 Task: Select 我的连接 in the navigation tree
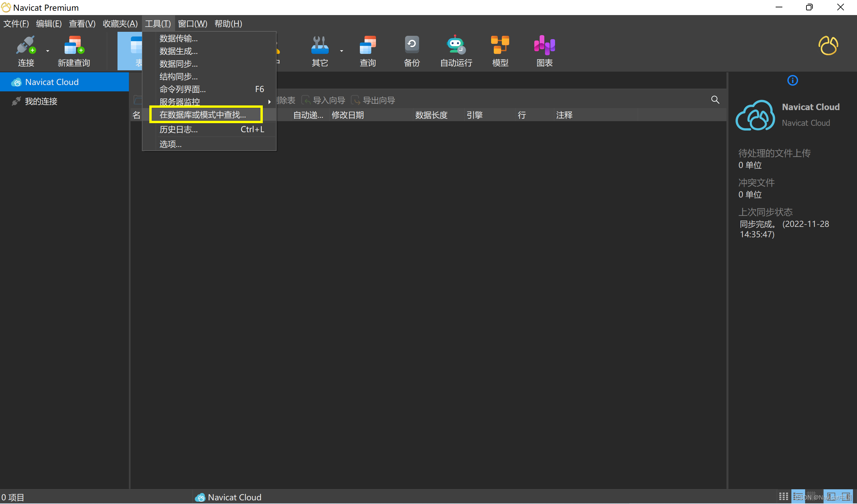pos(41,101)
